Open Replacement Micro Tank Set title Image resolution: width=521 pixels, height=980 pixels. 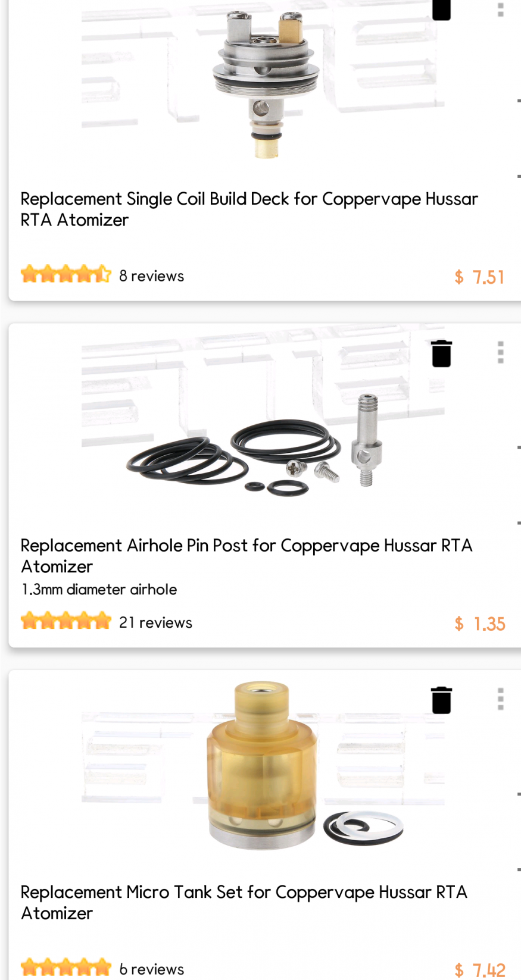tap(244, 903)
